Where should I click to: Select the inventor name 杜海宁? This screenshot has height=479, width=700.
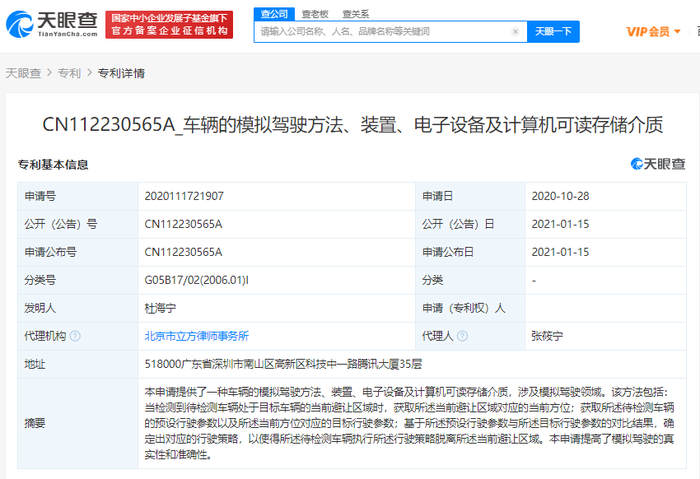(160, 308)
